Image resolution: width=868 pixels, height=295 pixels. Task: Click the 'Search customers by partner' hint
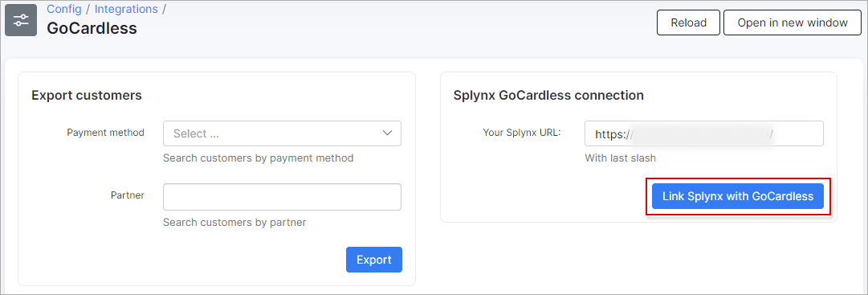click(234, 223)
